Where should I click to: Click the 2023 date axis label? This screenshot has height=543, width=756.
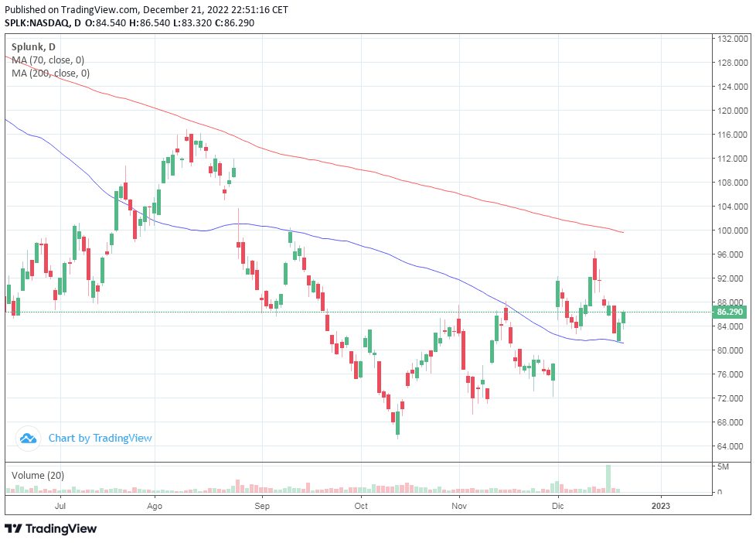click(x=661, y=506)
